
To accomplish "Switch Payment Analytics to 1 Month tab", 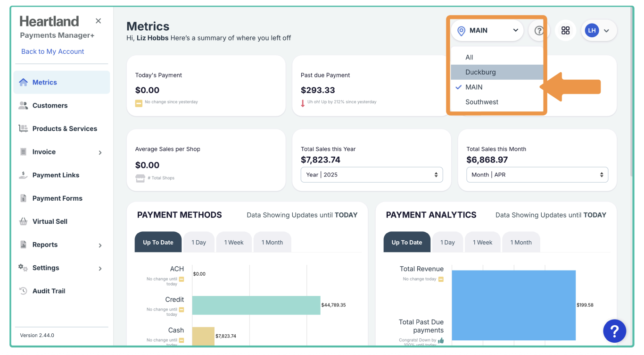I will (520, 243).
